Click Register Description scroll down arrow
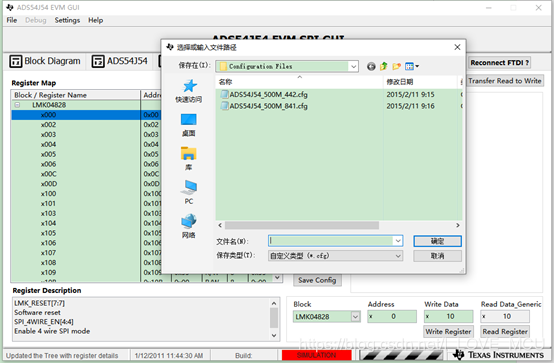This screenshot has width=554, height=363. [274, 335]
